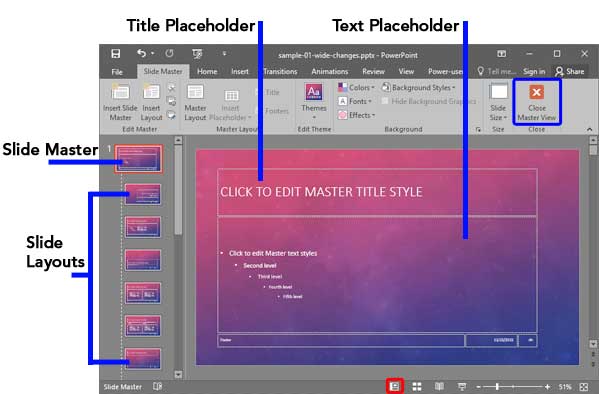
Task: Switch to Reading view
Action: pos(439,386)
